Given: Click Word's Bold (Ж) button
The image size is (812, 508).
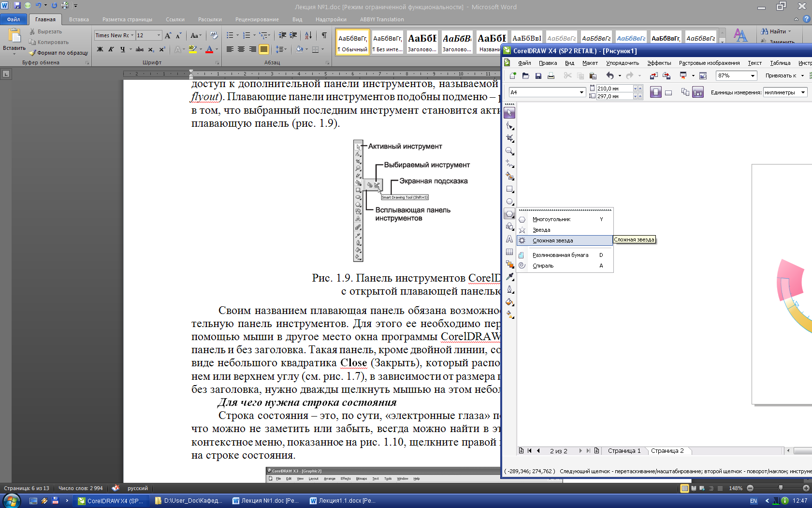Looking at the screenshot, I should click(x=100, y=49).
